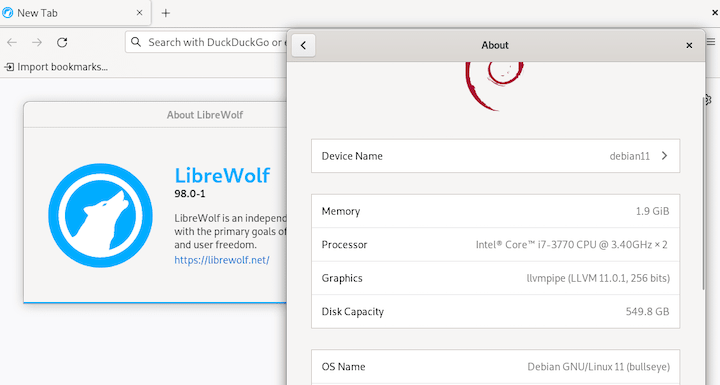Open a new browser tab with plus button

click(x=166, y=13)
